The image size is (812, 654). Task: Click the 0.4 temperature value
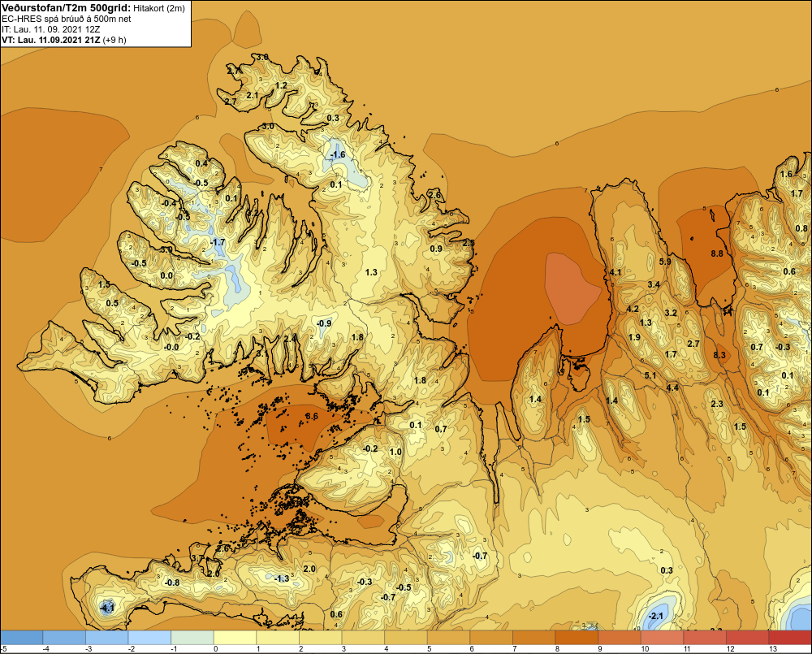(x=201, y=164)
